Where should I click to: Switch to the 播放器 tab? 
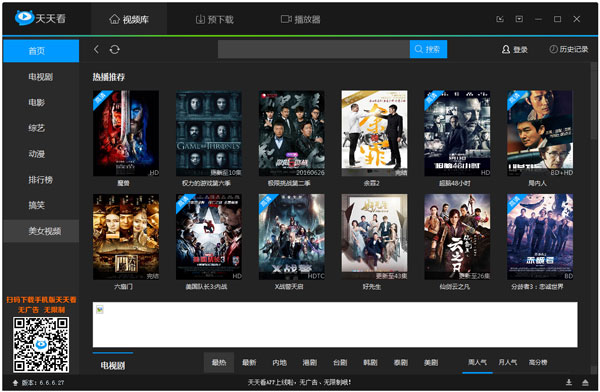click(x=301, y=19)
